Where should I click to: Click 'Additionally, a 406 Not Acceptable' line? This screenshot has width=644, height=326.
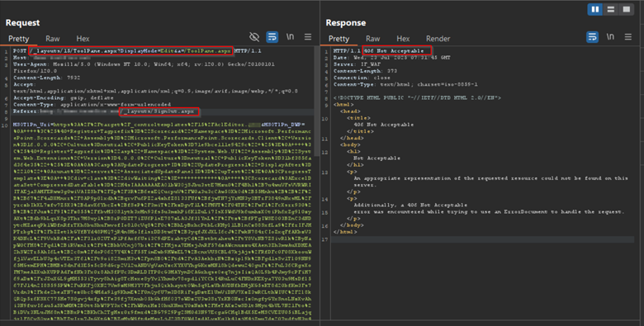pyautogui.click(x=410, y=205)
